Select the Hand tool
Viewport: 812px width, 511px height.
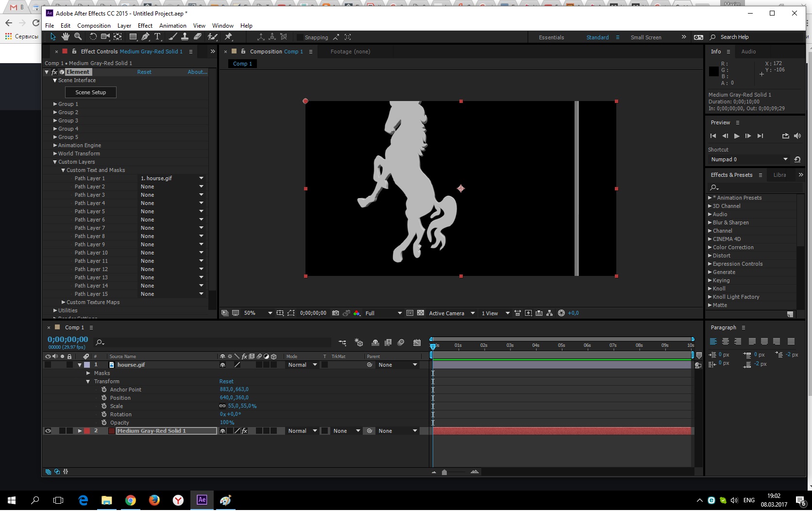(x=65, y=37)
